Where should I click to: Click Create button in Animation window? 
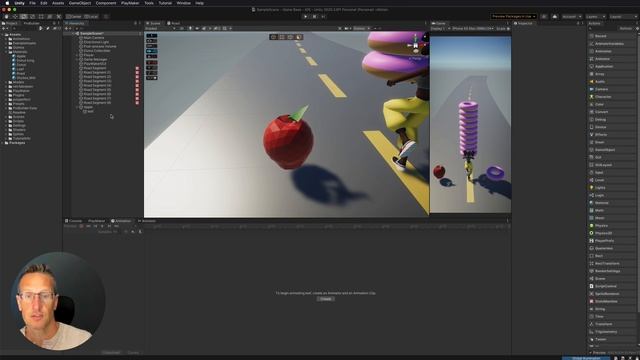(x=326, y=299)
